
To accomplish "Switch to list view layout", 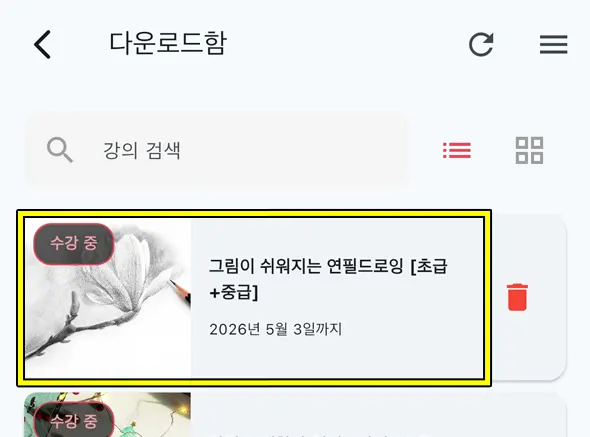I will click(457, 150).
